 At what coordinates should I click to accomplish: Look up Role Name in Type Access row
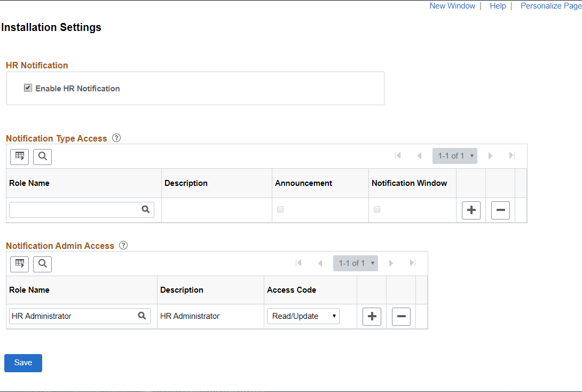(145, 209)
